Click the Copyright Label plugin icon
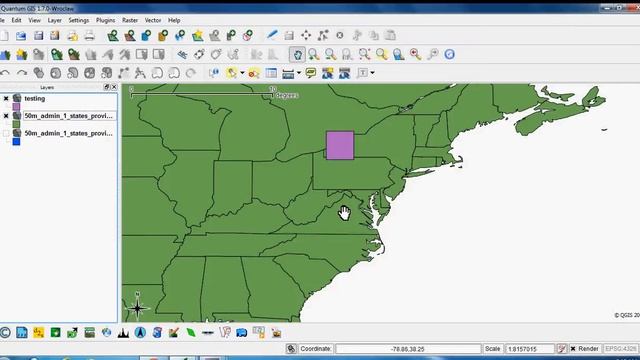 click(5, 333)
